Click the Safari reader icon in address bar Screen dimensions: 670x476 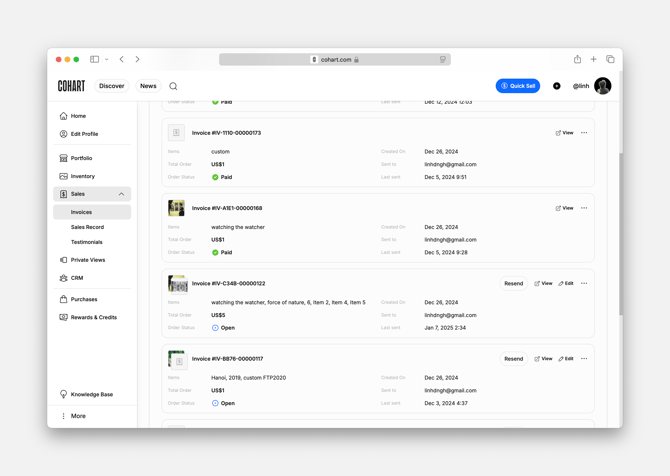[443, 59]
